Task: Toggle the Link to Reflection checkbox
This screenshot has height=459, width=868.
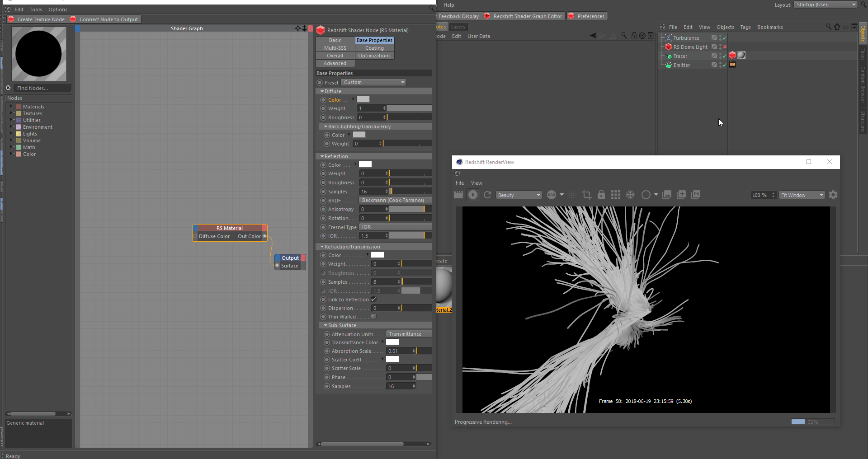Action: [x=374, y=299]
